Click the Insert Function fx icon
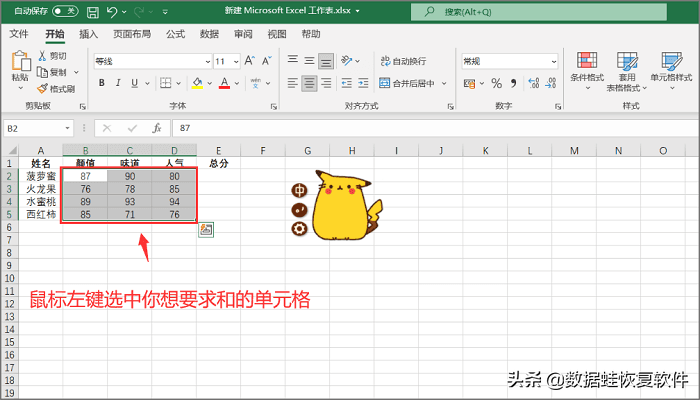The width and height of the screenshot is (700, 400). (x=157, y=129)
